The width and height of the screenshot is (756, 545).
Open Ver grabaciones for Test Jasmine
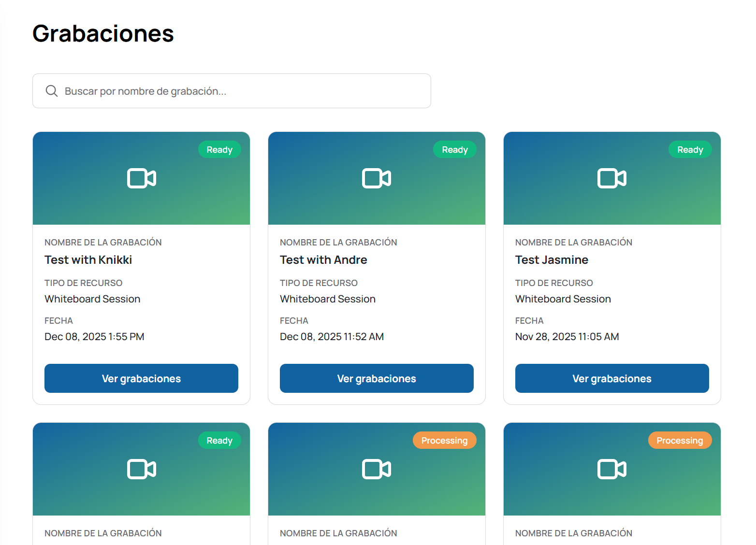coord(612,378)
